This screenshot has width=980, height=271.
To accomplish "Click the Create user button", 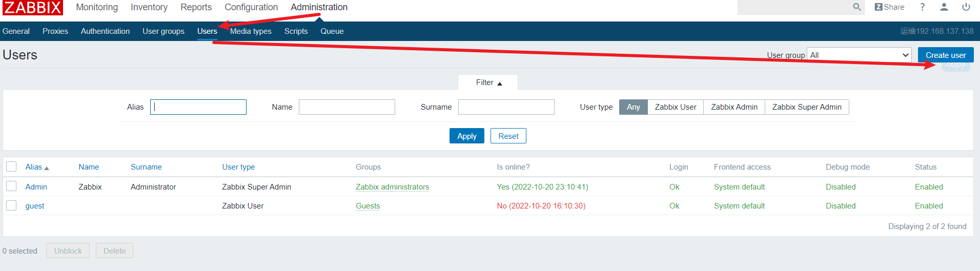I will (x=946, y=55).
